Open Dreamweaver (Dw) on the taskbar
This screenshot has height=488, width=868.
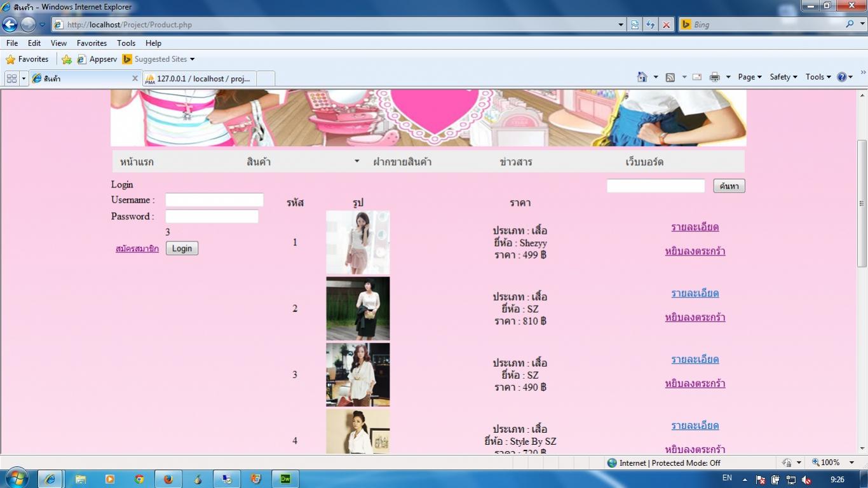pos(285,479)
